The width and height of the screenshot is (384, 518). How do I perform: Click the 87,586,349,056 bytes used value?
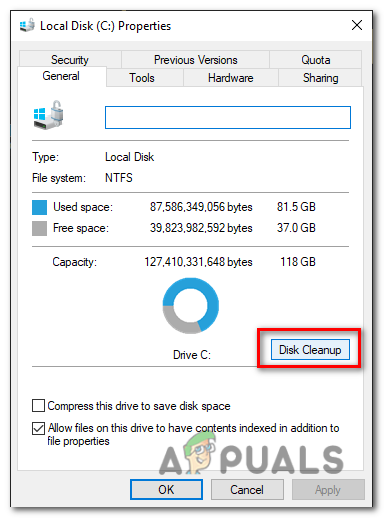tap(201, 207)
